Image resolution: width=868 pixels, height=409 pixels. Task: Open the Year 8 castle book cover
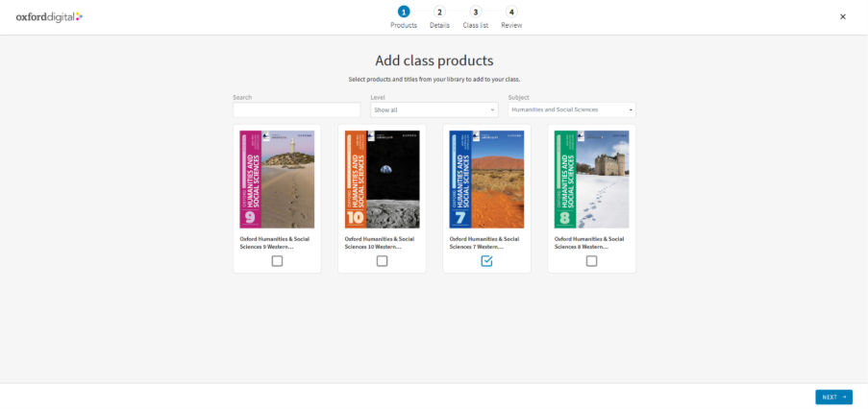[591, 180]
